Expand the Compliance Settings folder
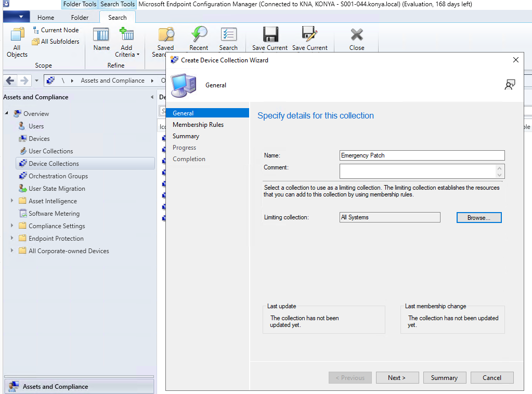Screen dimensions: 532x394 (12, 226)
